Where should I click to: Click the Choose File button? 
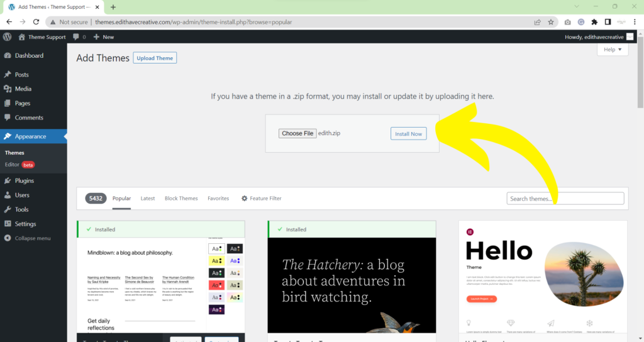[297, 133]
